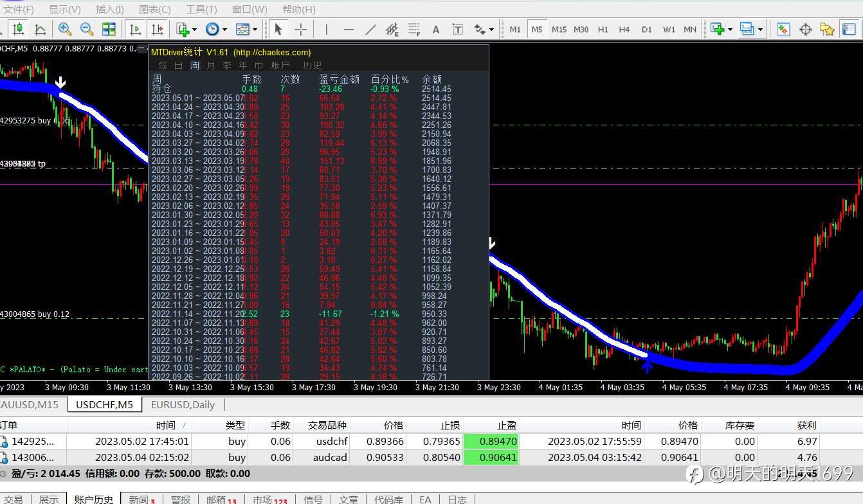Open the 市场 terminal tab
The width and height of the screenshot is (863, 504).
[270, 500]
